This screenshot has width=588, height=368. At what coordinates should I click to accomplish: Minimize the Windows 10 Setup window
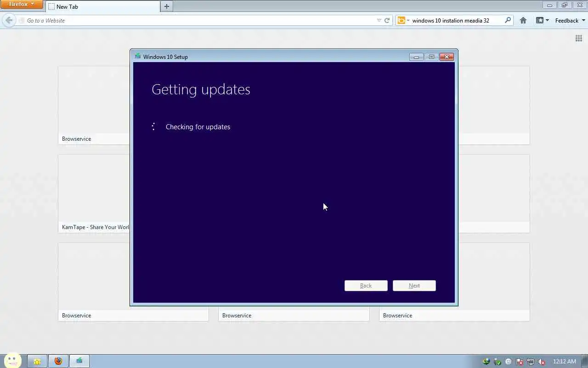click(416, 57)
